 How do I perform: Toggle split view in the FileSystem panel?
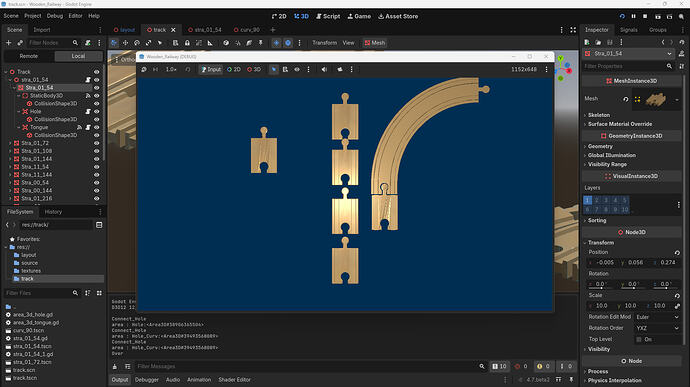coord(99,225)
